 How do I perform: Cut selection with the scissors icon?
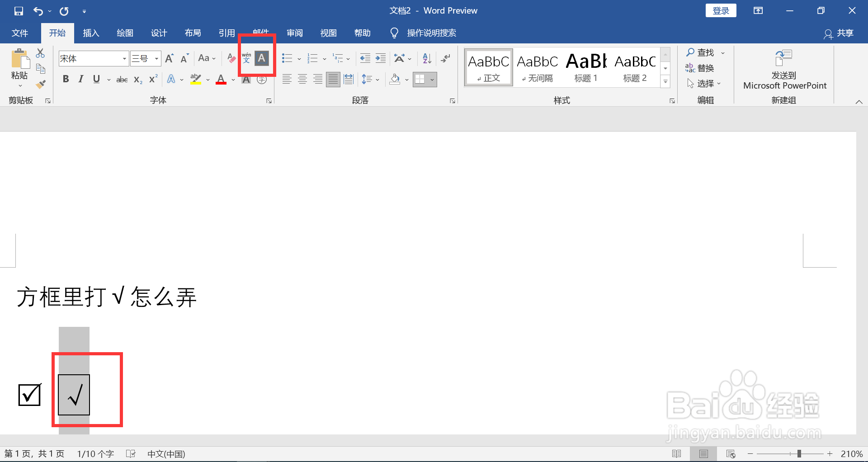pyautogui.click(x=41, y=53)
